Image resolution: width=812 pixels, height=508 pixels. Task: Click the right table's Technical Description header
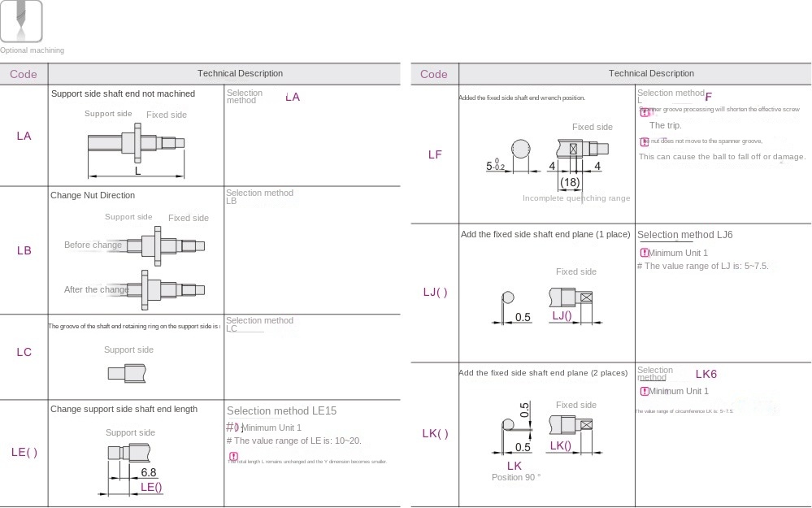pyautogui.click(x=651, y=73)
